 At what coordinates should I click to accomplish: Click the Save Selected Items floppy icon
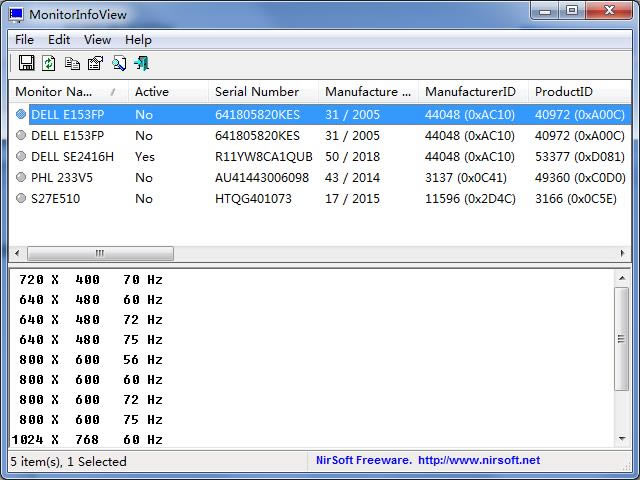pos(27,63)
